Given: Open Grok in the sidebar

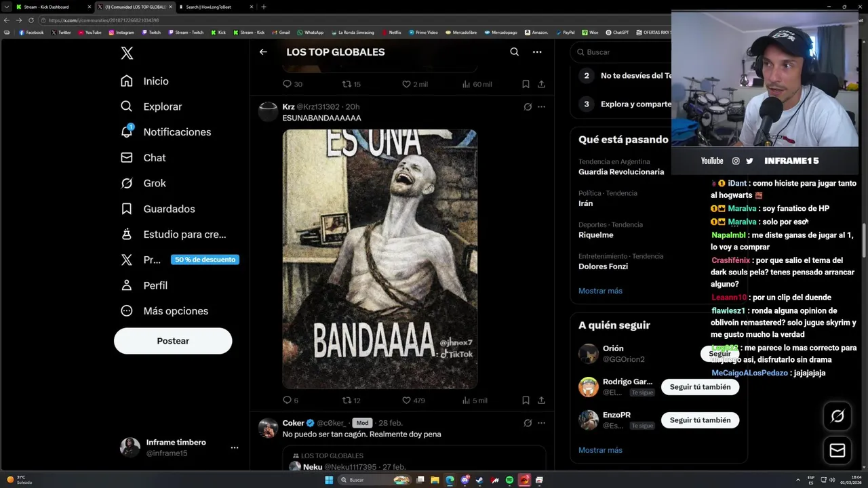Looking at the screenshot, I should click(x=143, y=184).
